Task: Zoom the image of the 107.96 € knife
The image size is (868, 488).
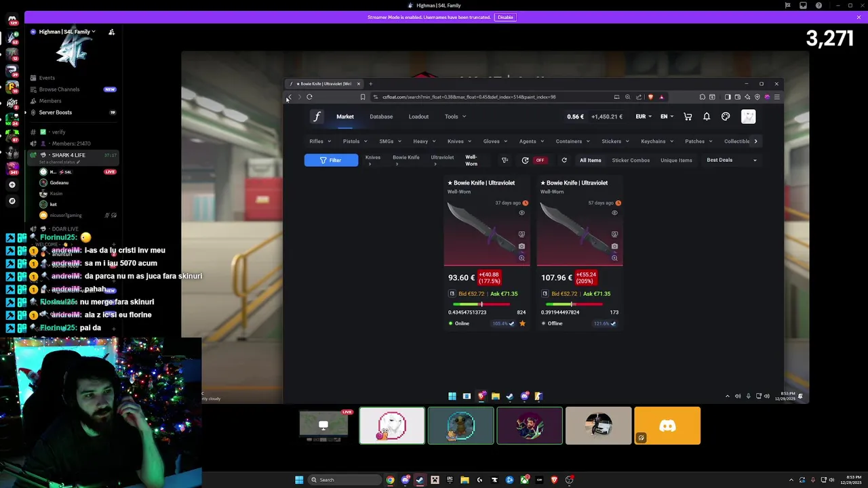Action: (614, 258)
